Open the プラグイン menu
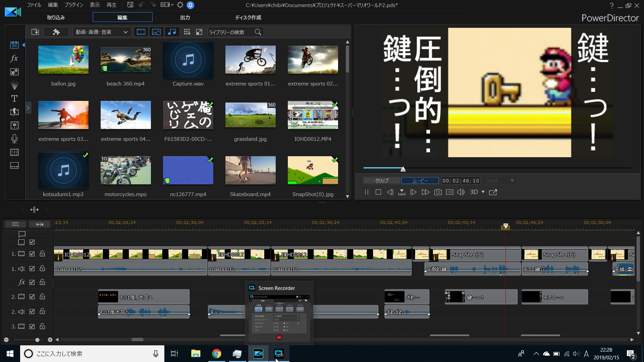This screenshot has height=362, width=644. click(x=73, y=5)
